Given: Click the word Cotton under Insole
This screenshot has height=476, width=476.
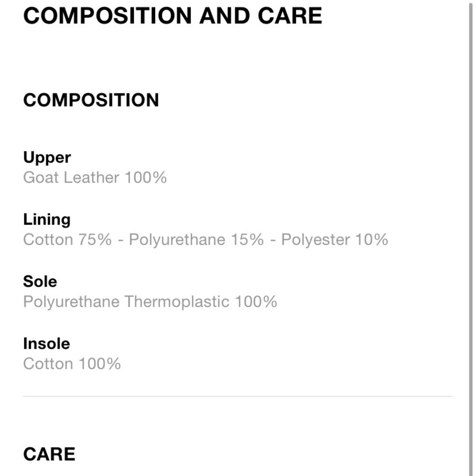Looking at the screenshot, I should [x=48, y=364].
